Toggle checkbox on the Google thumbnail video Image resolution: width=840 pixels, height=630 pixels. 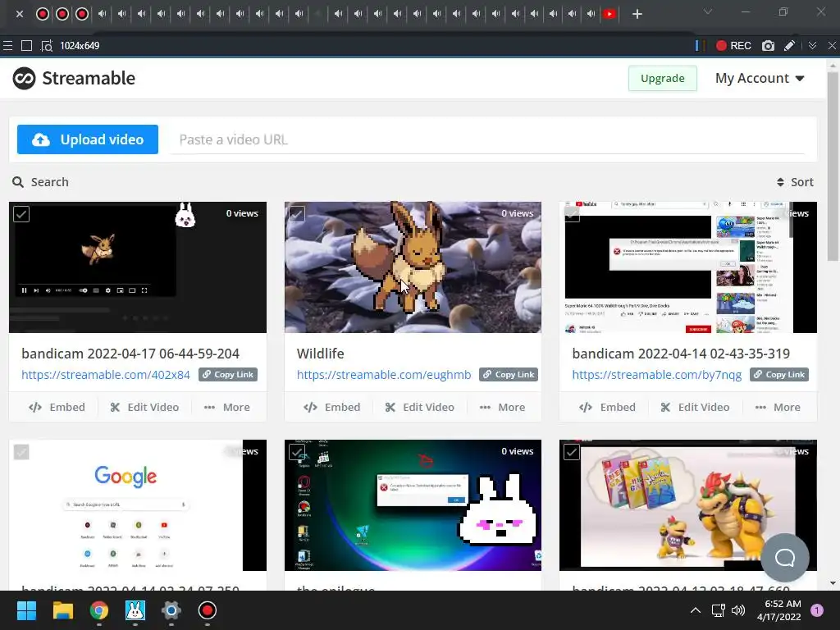[21, 452]
